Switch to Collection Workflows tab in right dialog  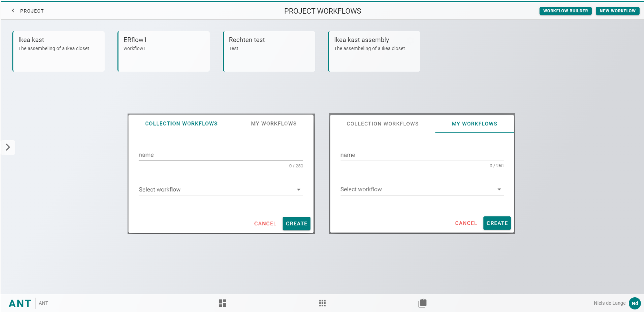click(382, 124)
